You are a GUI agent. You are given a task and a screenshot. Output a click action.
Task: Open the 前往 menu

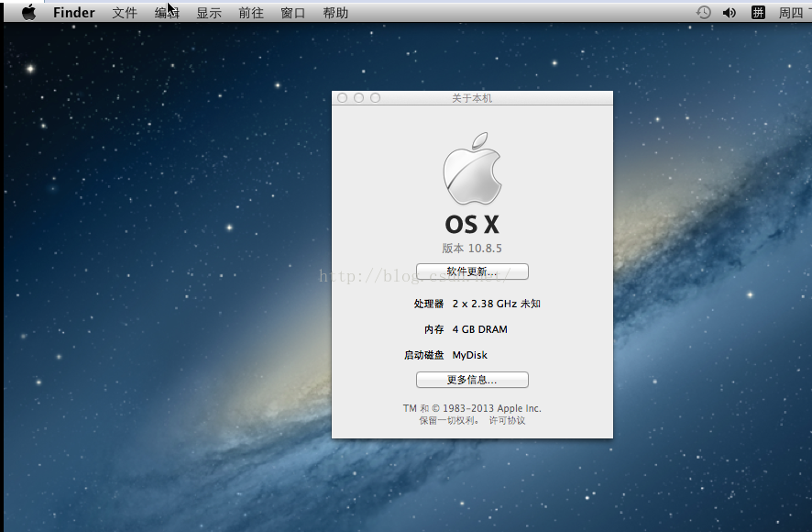click(251, 13)
